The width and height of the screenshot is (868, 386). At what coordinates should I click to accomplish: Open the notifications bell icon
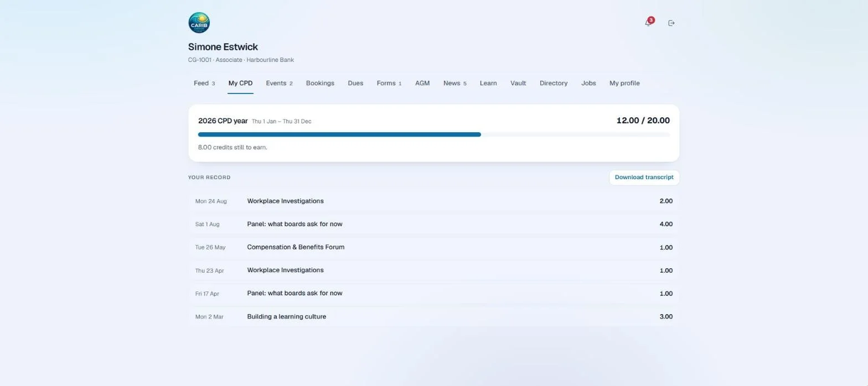pyautogui.click(x=648, y=23)
